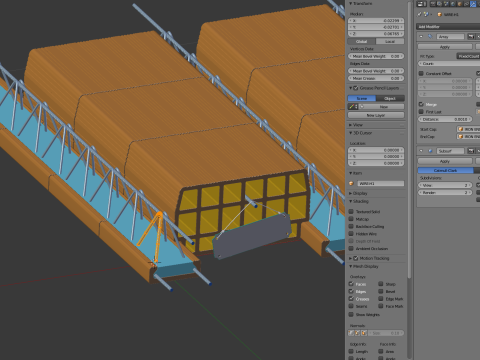
Task: Enable Show Weights checkbox
Action: click(351, 314)
